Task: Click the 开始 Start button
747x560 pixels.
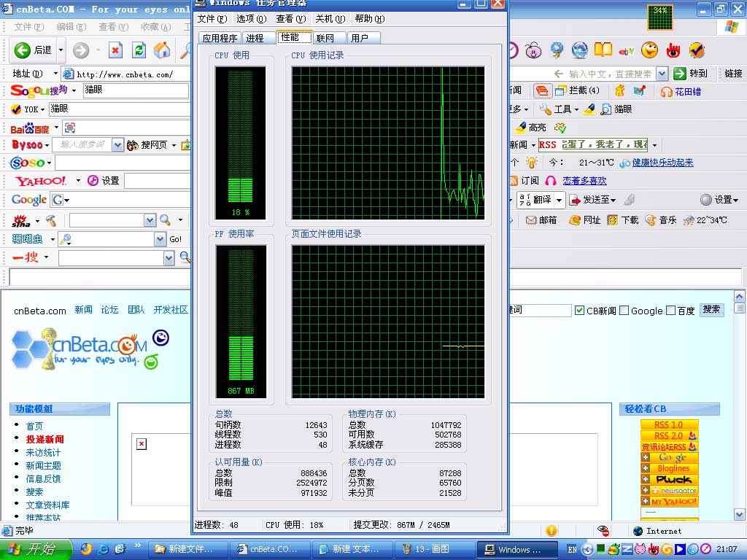Action: click(36, 550)
